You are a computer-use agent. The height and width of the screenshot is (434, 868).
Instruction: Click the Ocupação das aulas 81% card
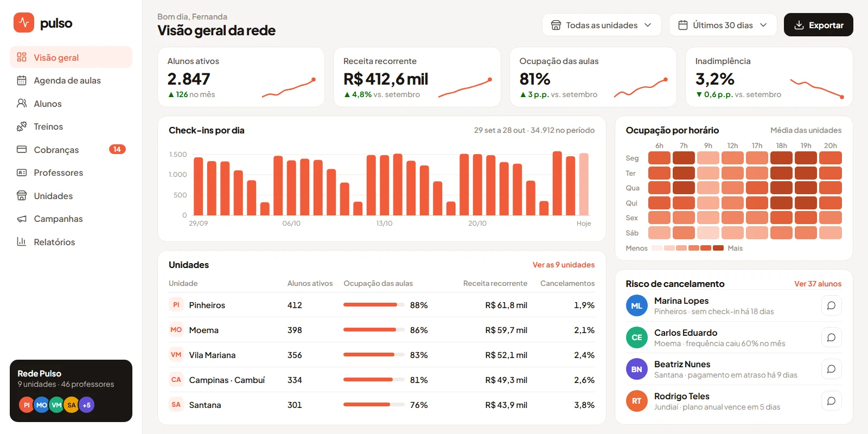tap(593, 77)
